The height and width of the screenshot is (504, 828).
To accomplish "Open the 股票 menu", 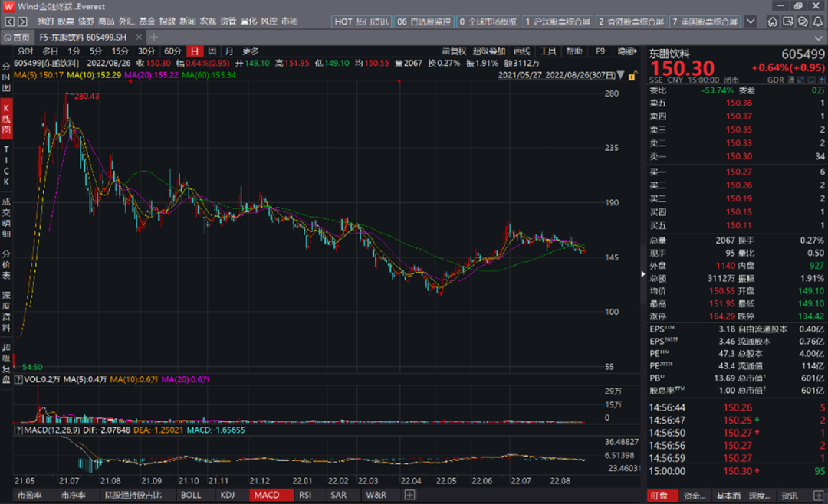I will coord(67,21).
